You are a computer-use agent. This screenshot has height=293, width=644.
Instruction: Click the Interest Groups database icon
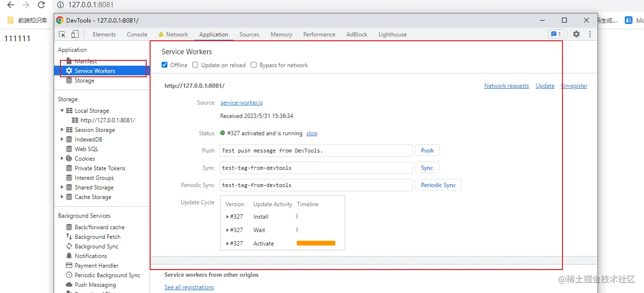point(69,177)
